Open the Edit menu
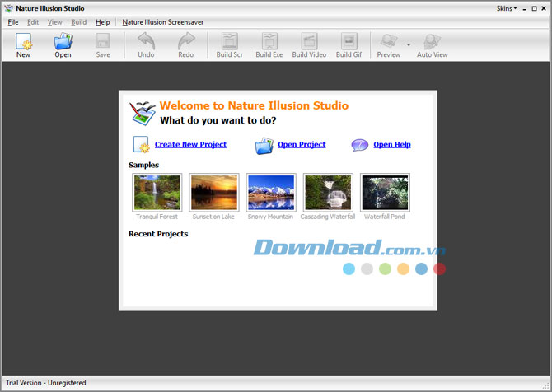The width and height of the screenshot is (552, 392). tap(33, 22)
